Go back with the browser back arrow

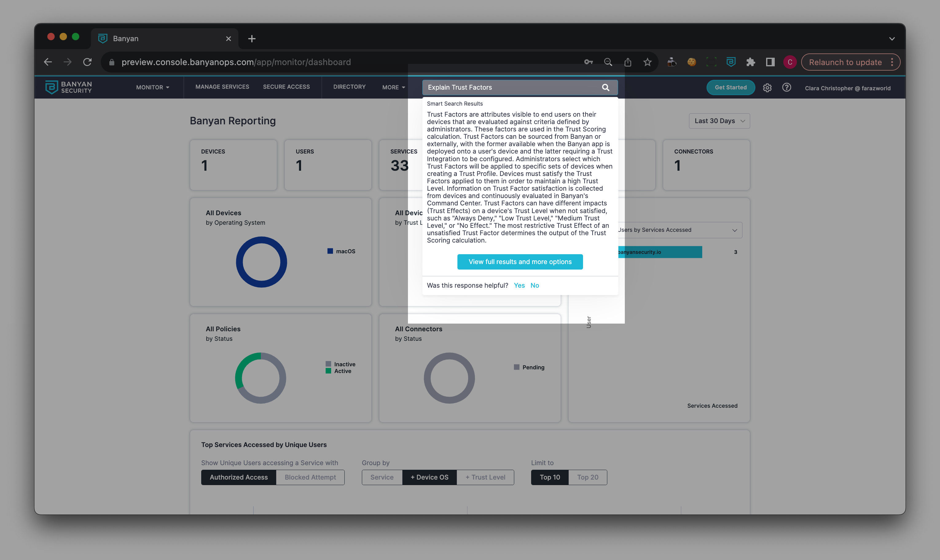pyautogui.click(x=48, y=62)
